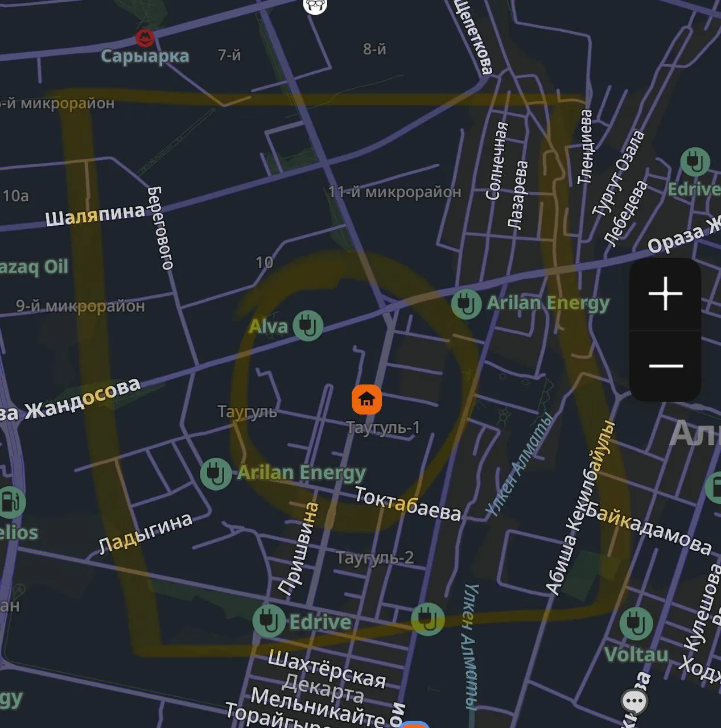The width and height of the screenshot is (721, 728).
Task: Click the Абиша Кекилбайулы street label
Action: click(x=580, y=507)
